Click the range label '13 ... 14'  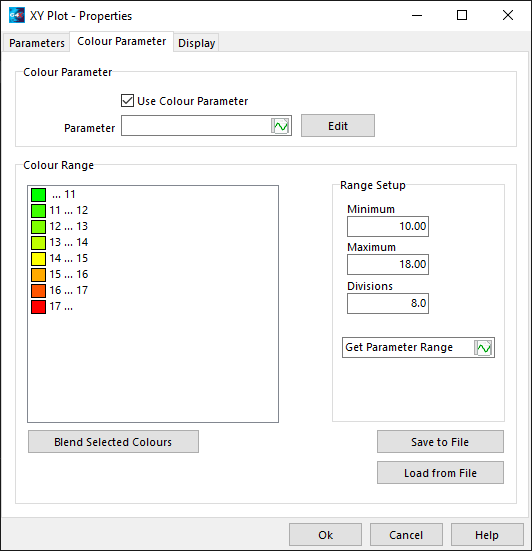(x=69, y=242)
